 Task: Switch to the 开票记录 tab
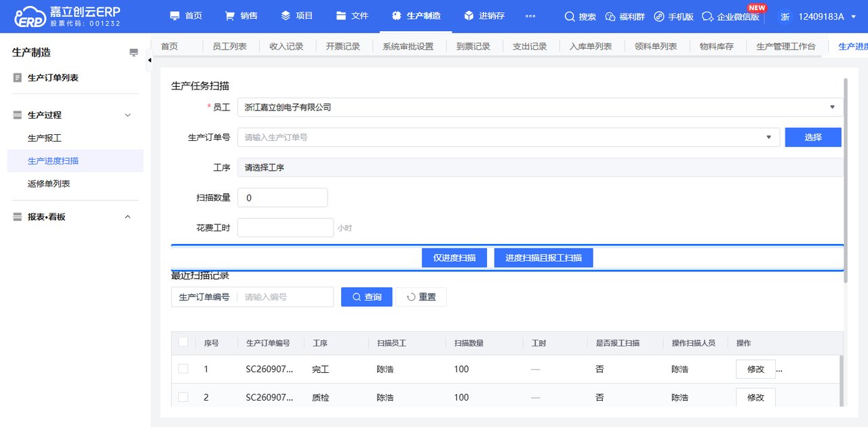click(343, 46)
